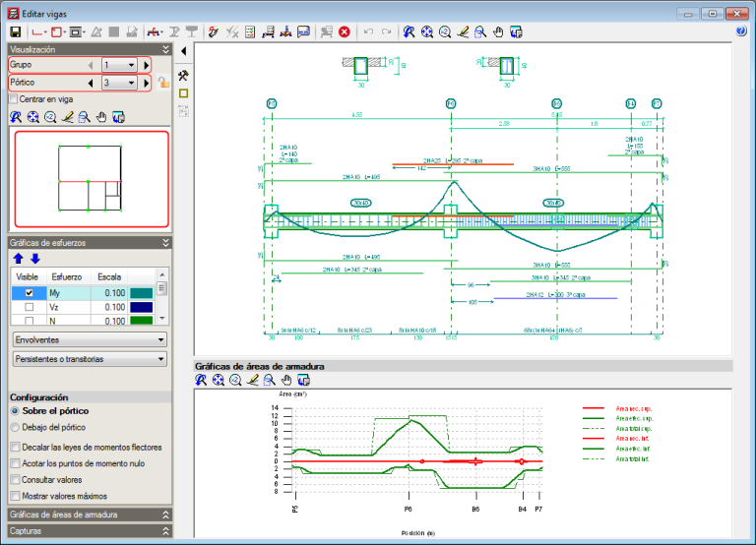This screenshot has height=545, width=756.
Task: Click the padlock icon next to Pórtico
Action: (163, 83)
